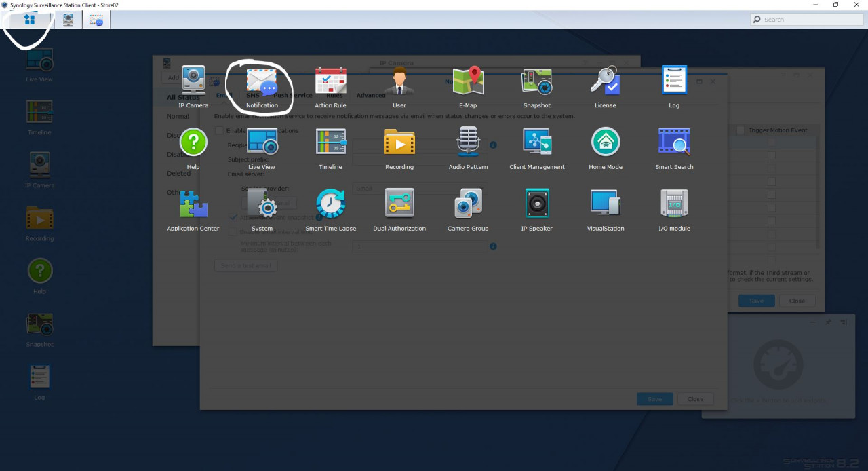868x471 pixels.
Task: Open Camera Group application
Action: coord(468,210)
